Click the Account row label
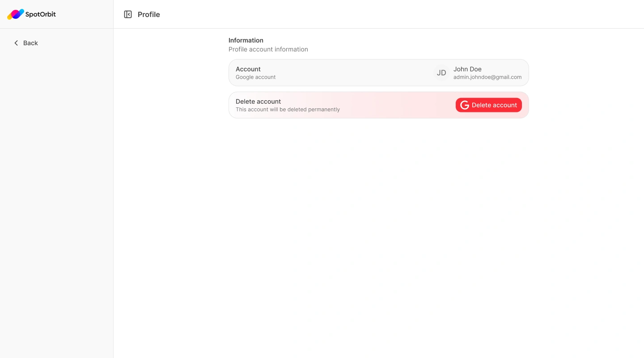This screenshot has height=358, width=644. coord(248,69)
